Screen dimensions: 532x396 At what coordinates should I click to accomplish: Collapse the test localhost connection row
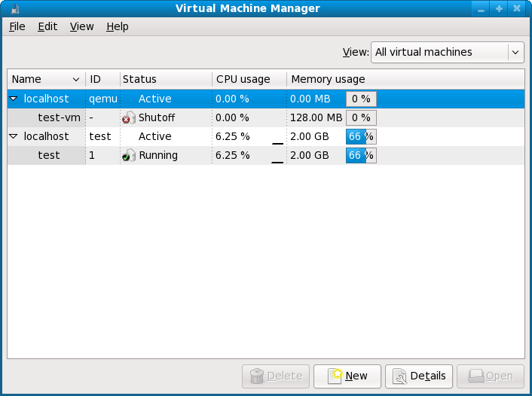click(14, 136)
